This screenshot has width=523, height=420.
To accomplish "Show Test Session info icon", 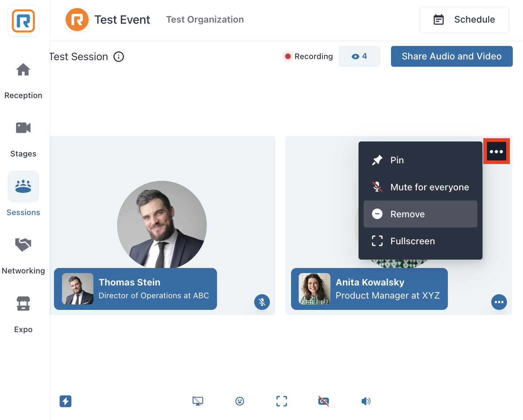I will (x=119, y=57).
